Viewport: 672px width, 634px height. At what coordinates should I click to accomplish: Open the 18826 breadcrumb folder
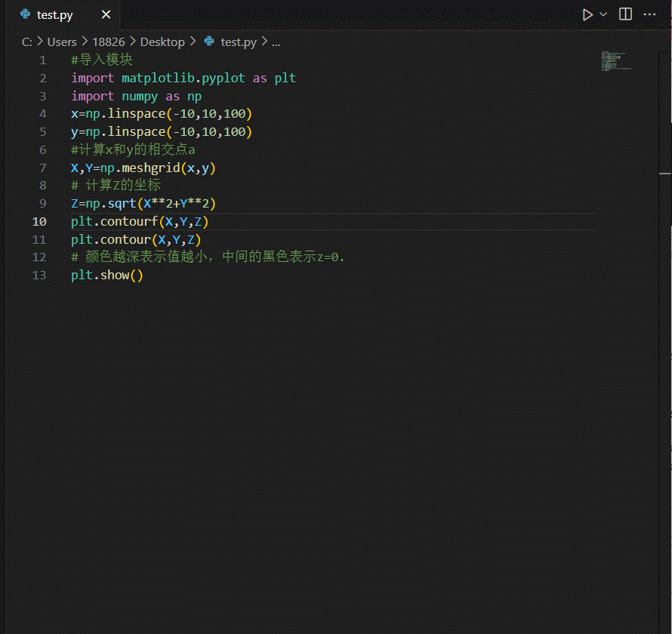pyautogui.click(x=109, y=42)
